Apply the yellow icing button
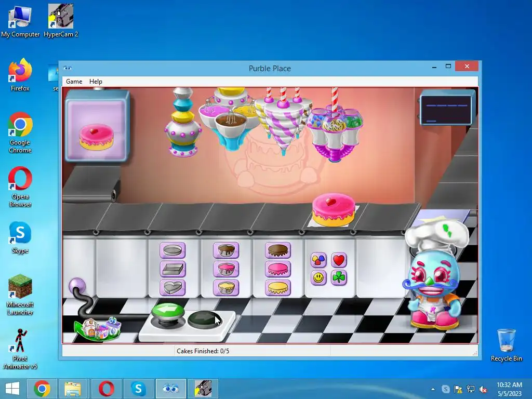 pos(278,288)
